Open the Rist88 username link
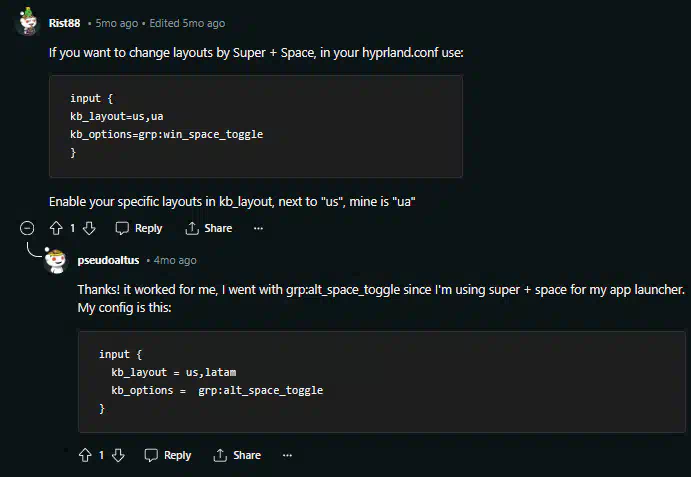 64,23
